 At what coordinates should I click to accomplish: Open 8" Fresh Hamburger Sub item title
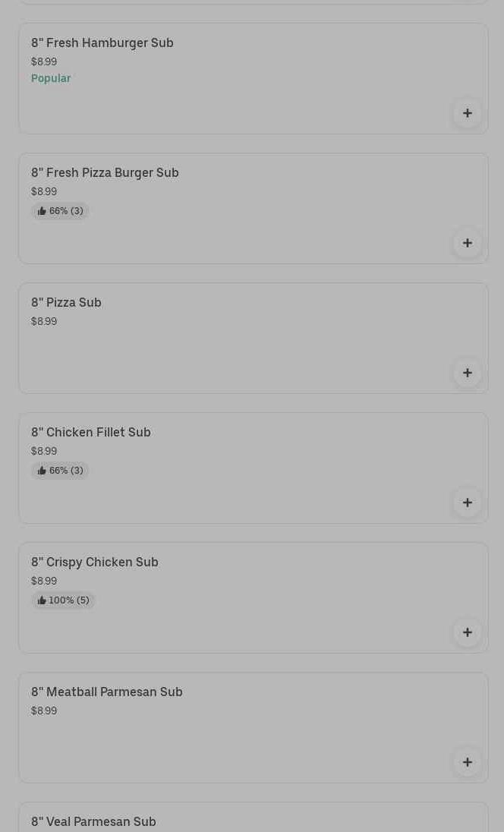[102, 43]
